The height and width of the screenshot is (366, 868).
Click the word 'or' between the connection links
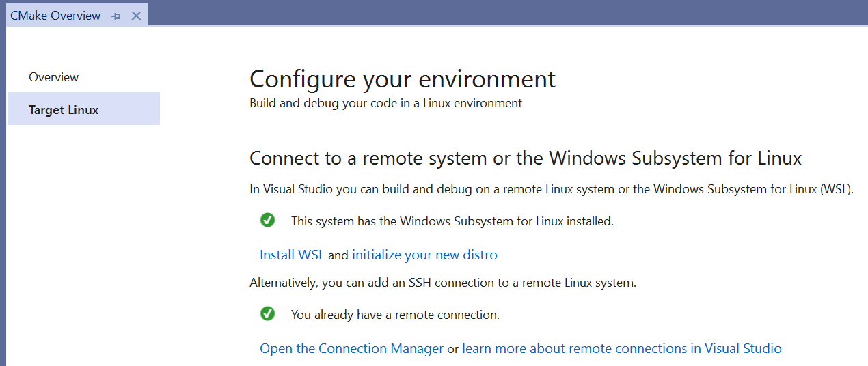click(452, 349)
